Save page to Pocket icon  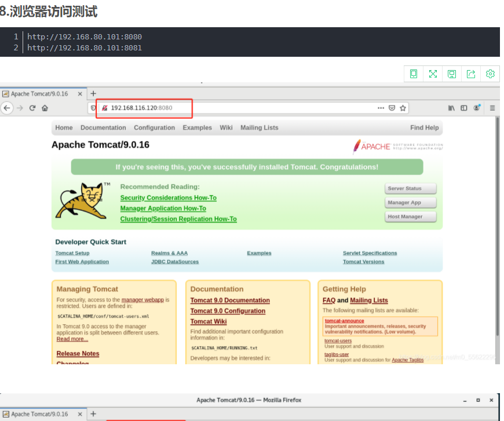pos(392,108)
